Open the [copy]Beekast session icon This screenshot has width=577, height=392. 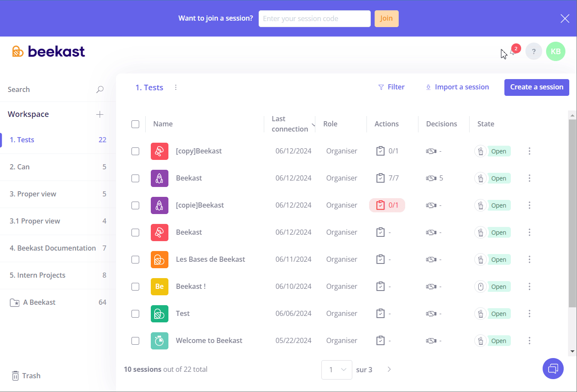(x=159, y=151)
